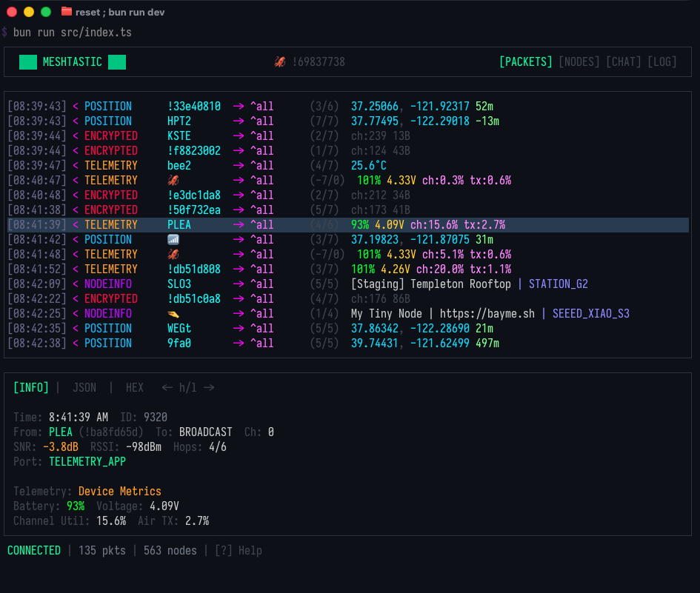
Task: Click the satellite dish icon in the 08:41:42 POSITION row
Action: point(172,239)
